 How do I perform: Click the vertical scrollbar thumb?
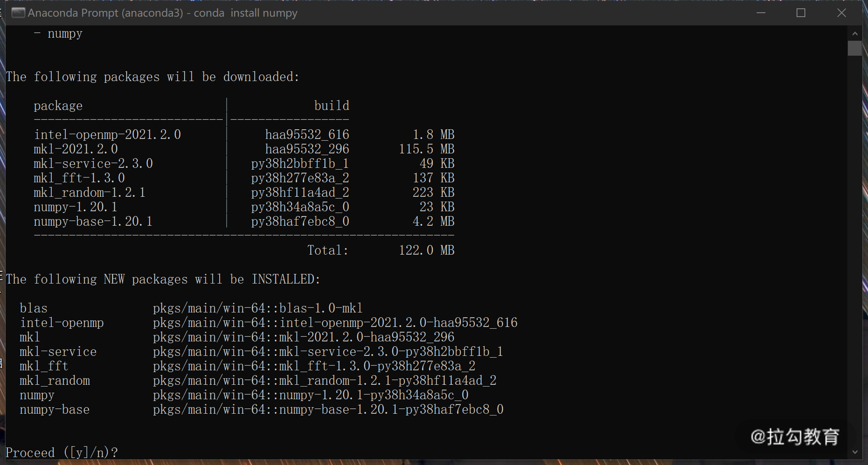[x=855, y=48]
